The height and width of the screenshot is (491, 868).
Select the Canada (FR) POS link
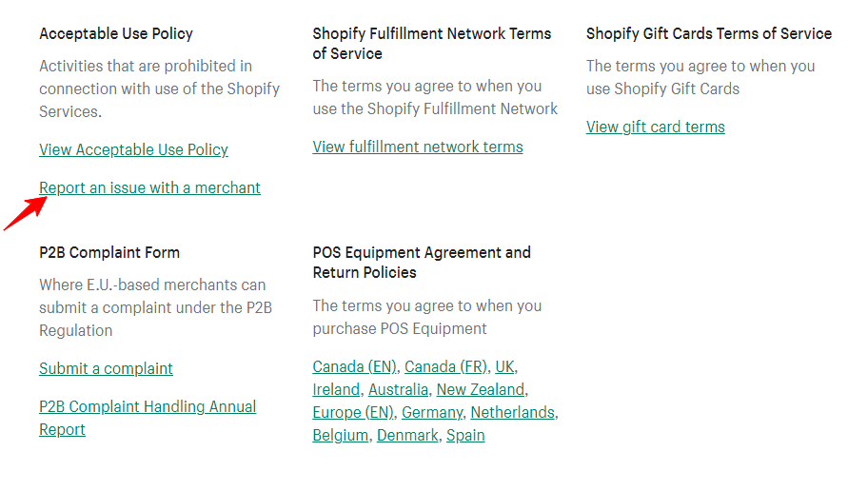(445, 366)
